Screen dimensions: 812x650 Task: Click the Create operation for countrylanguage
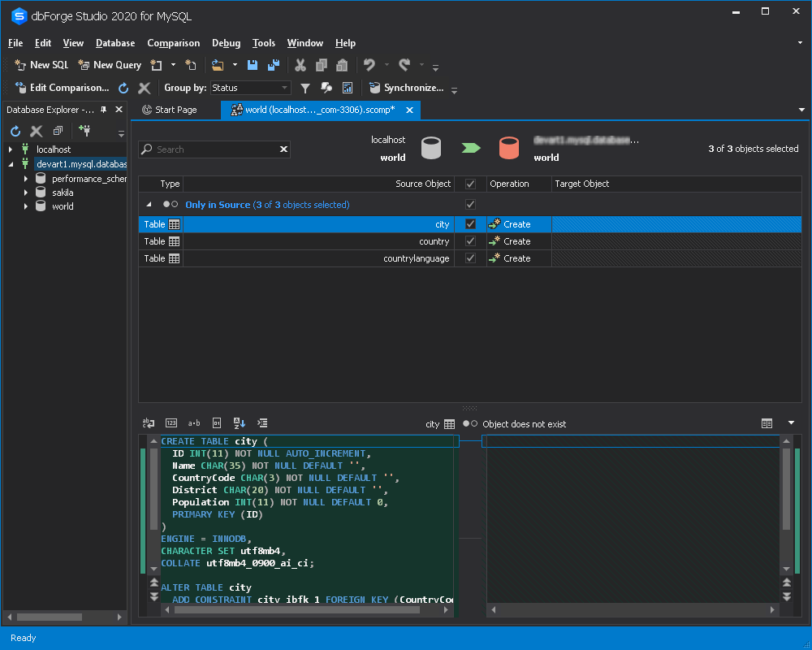click(x=510, y=258)
